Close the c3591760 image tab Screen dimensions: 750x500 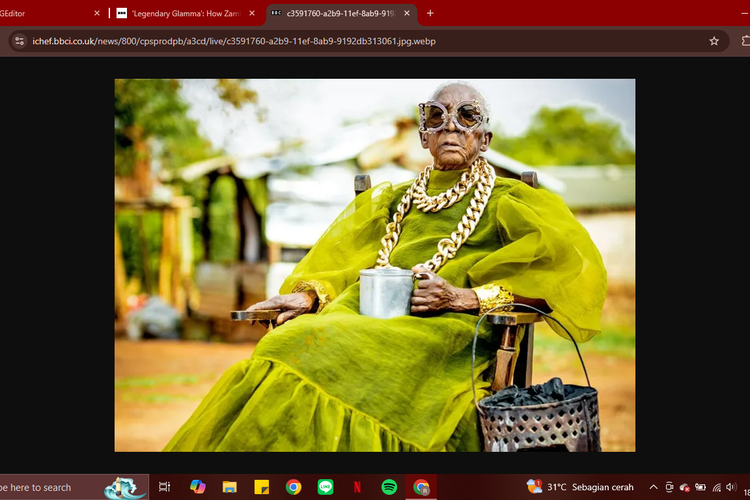[x=407, y=13]
